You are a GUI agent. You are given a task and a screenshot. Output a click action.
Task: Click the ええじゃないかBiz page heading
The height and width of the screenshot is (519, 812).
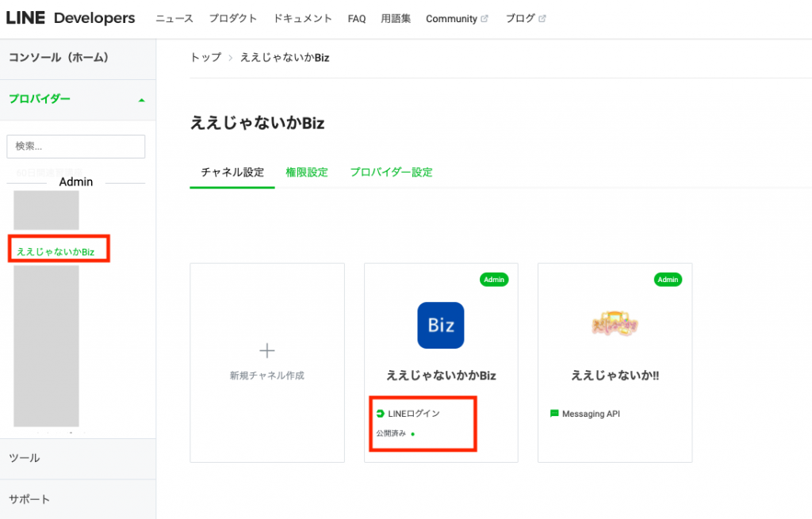tap(258, 123)
